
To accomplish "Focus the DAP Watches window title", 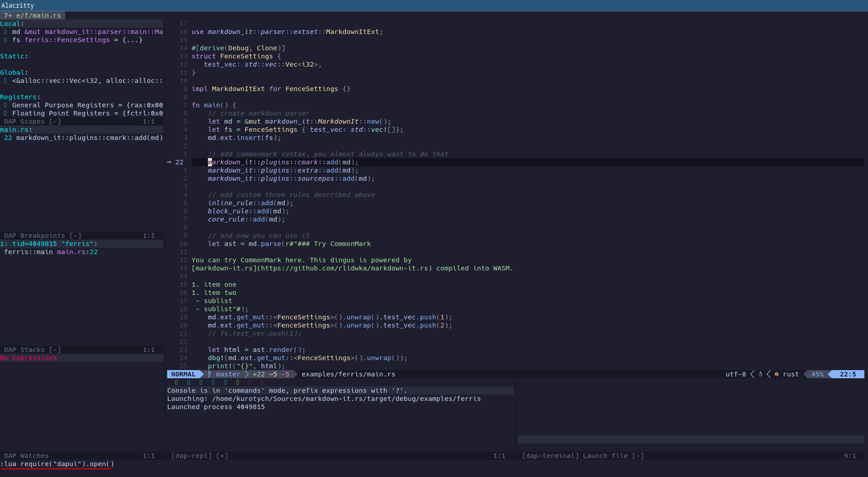I will coord(26,456).
